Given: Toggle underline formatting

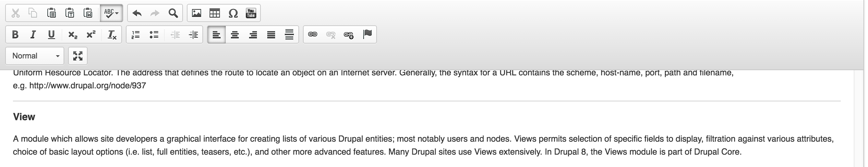Looking at the screenshot, I should pyautogui.click(x=51, y=34).
